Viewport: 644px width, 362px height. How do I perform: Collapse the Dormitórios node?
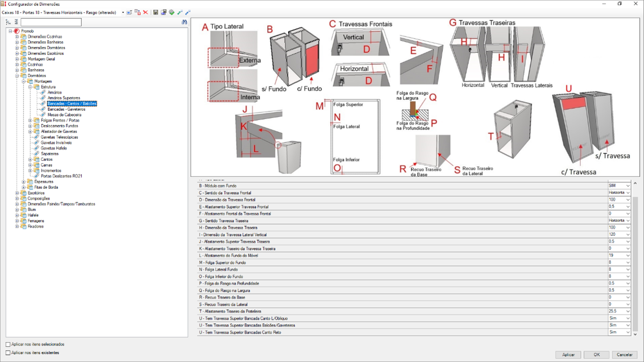click(17, 76)
